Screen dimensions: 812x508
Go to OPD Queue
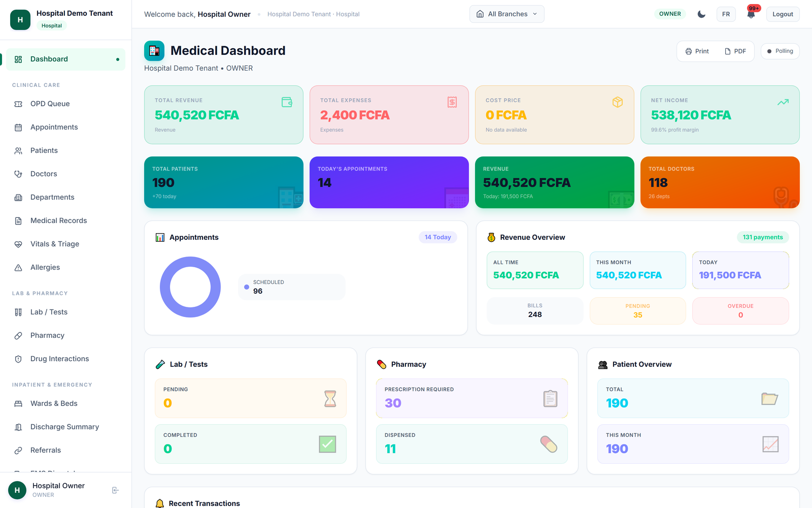click(66, 104)
